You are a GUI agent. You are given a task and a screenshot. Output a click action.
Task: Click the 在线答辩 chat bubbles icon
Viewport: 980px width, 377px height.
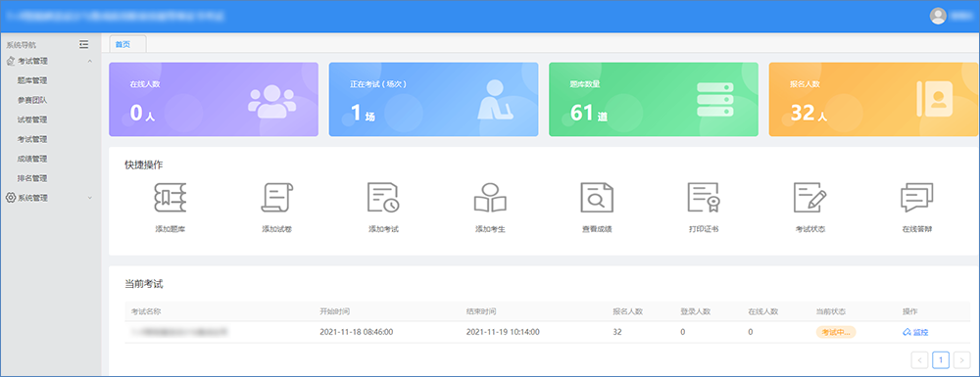[x=917, y=198]
